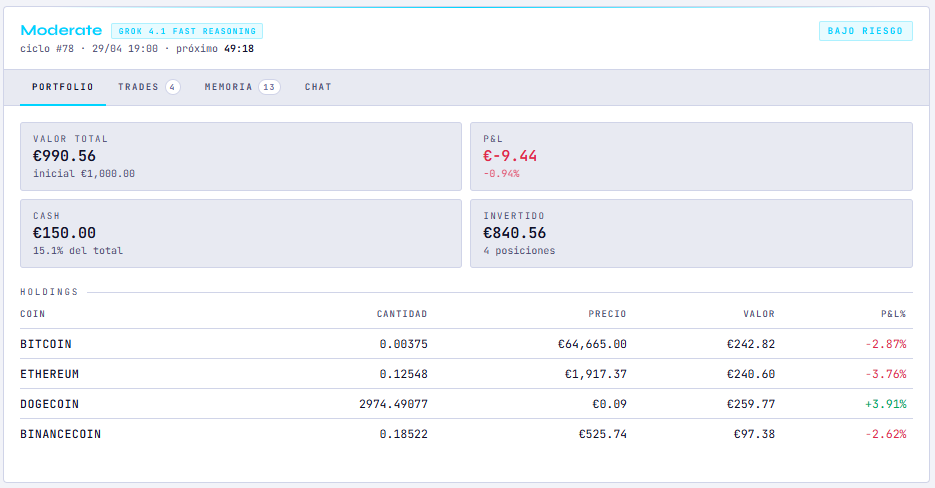Viewport: 935px width, 488px height.
Task: Sort by the P&L% column header
Action: pyautogui.click(x=893, y=314)
